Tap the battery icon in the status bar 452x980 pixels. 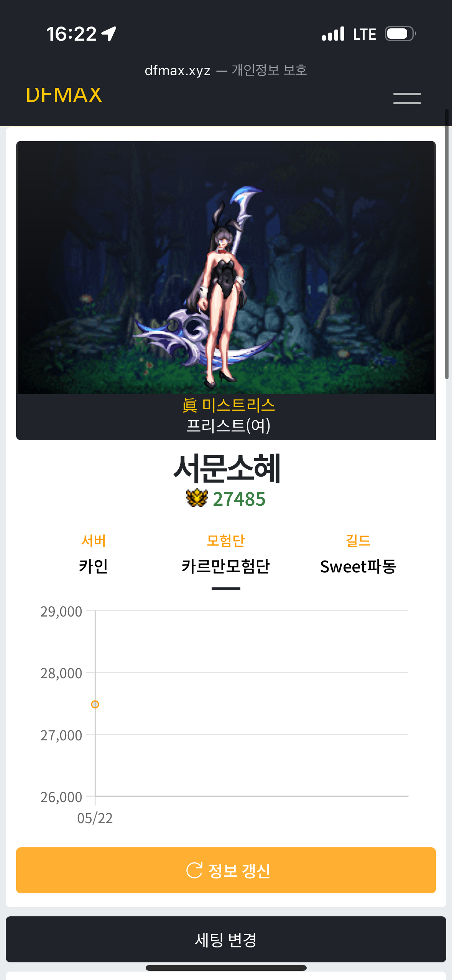pyautogui.click(x=401, y=34)
